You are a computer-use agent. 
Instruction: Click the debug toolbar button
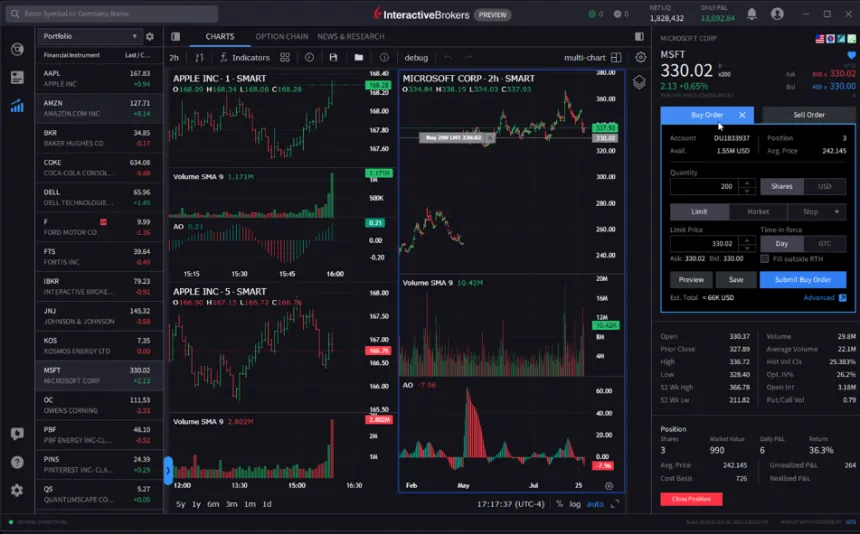pyautogui.click(x=416, y=58)
